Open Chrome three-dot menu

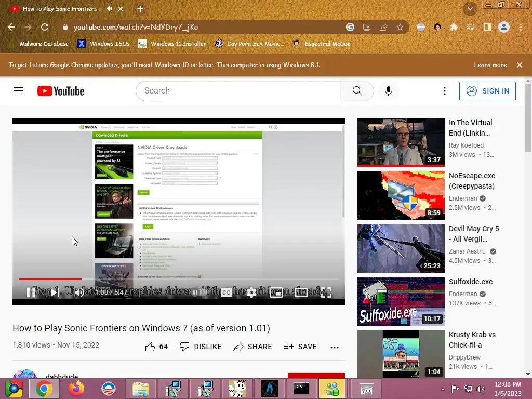521,27
